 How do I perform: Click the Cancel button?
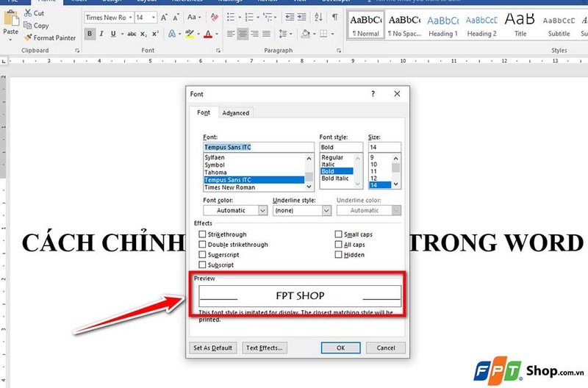click(385, 348)
